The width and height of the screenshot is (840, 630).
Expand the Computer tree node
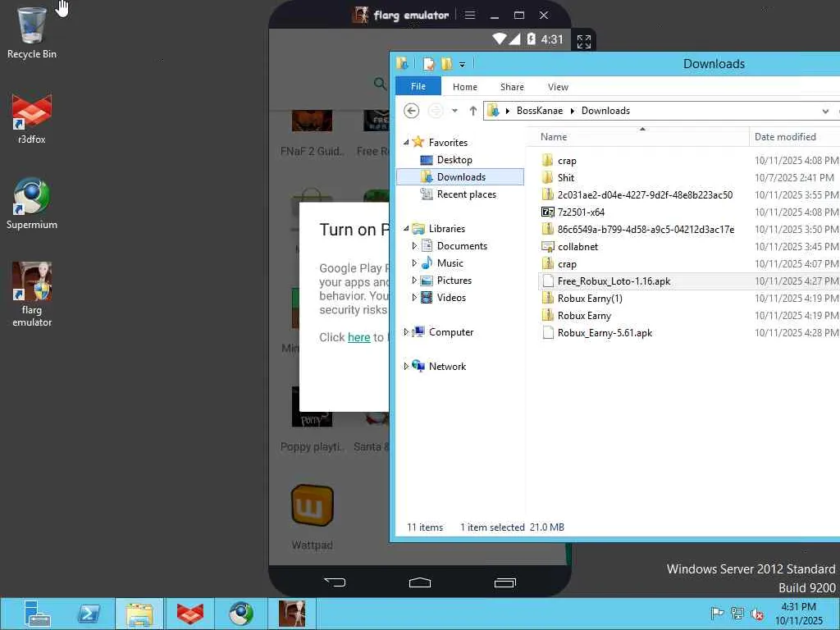(x=406, y=332)
